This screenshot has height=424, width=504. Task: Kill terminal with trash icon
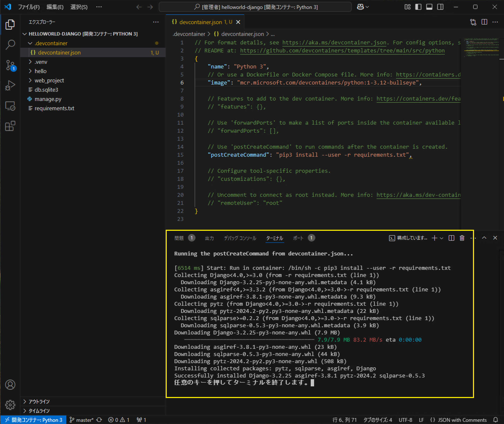click(x=462, y=238)
